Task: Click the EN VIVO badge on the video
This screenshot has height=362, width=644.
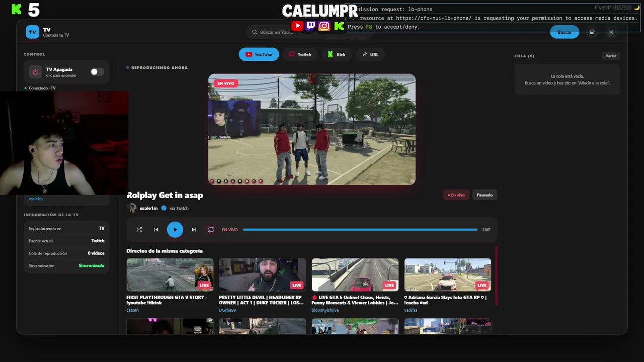Action: pyautogui.click(x=225, y=83)
